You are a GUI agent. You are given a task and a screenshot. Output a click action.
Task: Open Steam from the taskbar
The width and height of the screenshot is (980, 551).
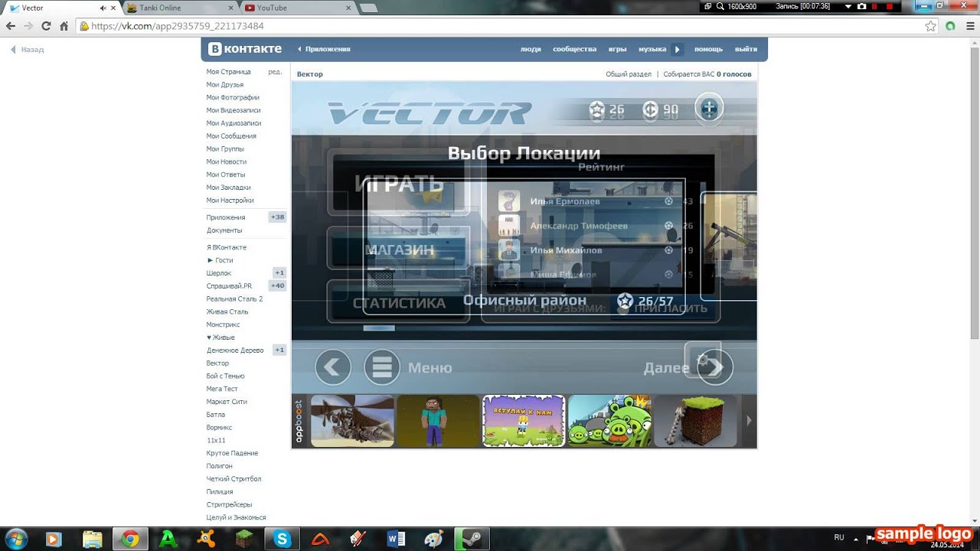[x=471, y=539]
